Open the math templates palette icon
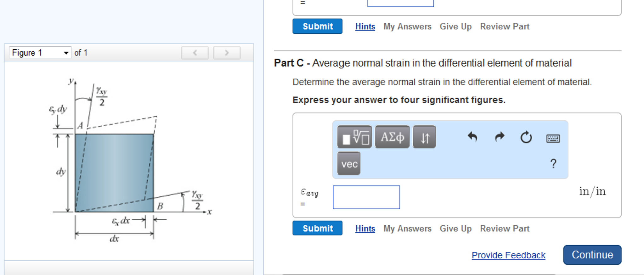The width and height of the screenshot is (644, 275). pos(354,137)
